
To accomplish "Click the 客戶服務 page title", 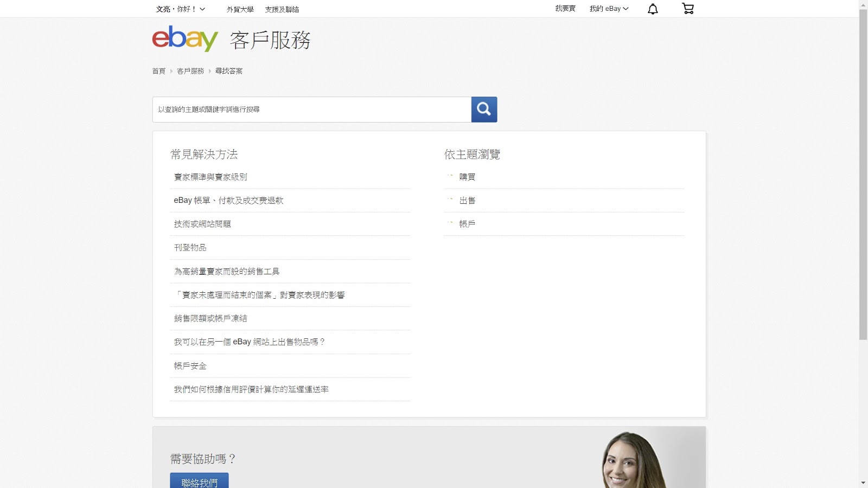I will pyautogui.click(x=270, y=40).
